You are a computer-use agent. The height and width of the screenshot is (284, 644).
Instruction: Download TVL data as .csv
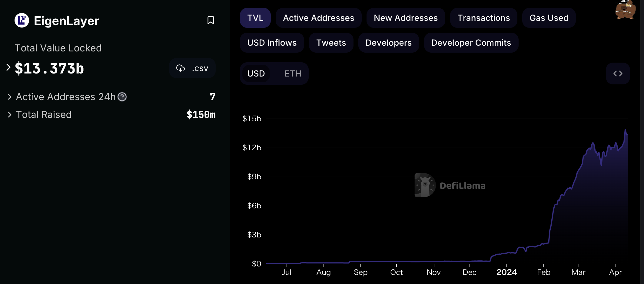192,68
